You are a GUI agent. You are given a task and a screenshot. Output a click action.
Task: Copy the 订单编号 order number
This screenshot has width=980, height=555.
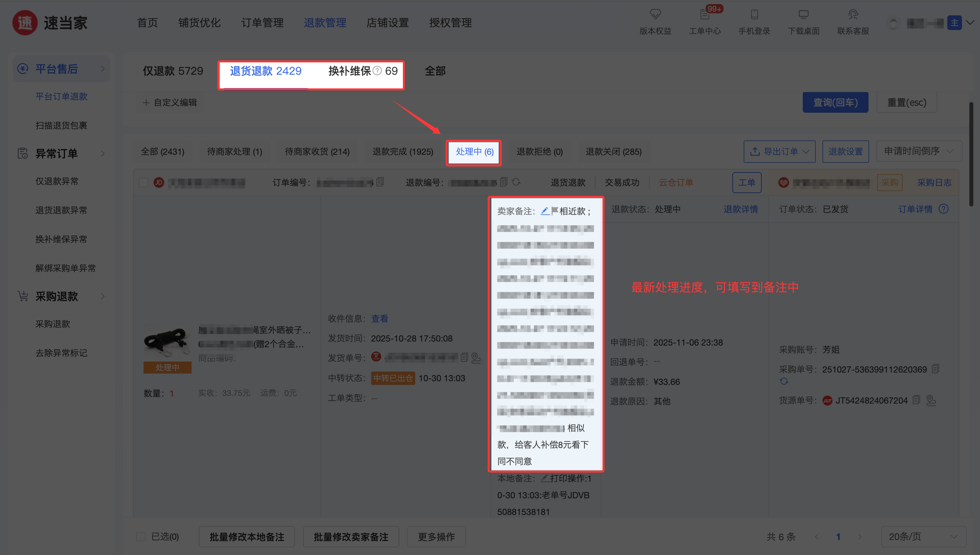pyautogui.click(x=380, y=182)
